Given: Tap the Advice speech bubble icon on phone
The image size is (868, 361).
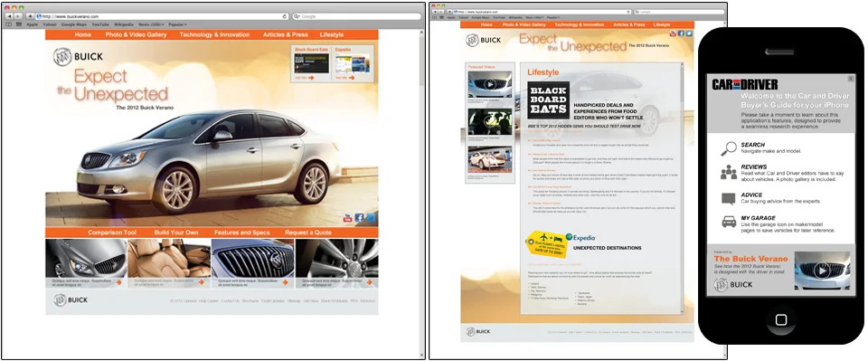Looking at the screenshot, I should [x=729, y=199].
